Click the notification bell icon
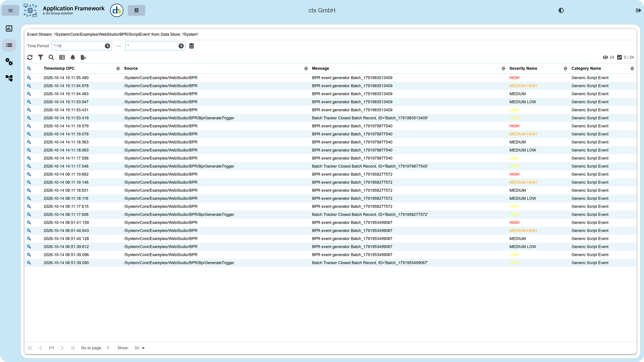 coord(73,57)
